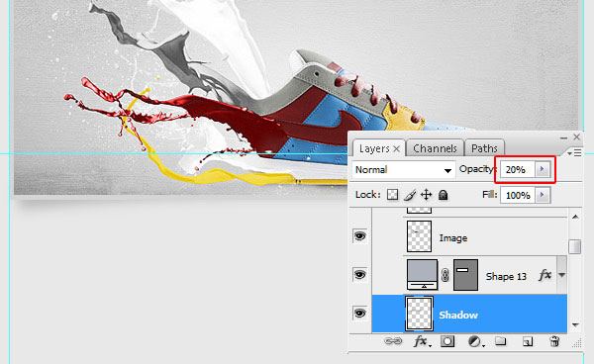Expand Shape 13 layer effects arrow

click(x=561, y=275)
